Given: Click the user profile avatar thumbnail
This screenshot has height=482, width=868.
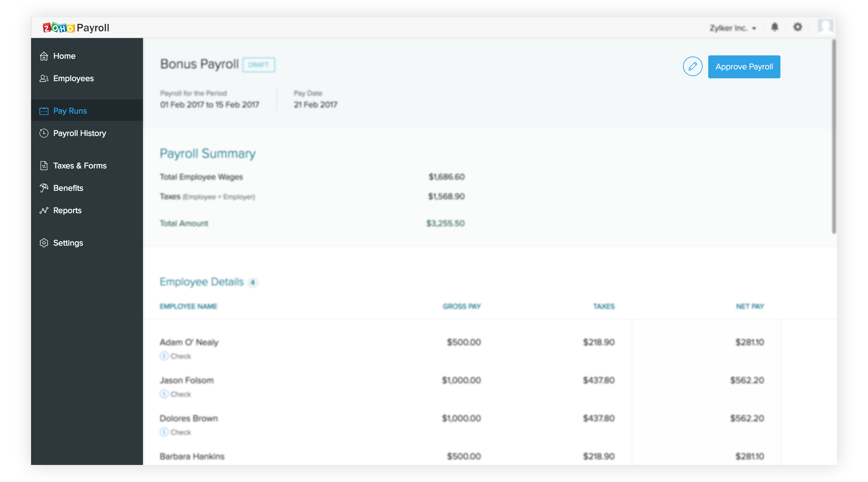Looking at the screenshot, I should pos(825,27).
